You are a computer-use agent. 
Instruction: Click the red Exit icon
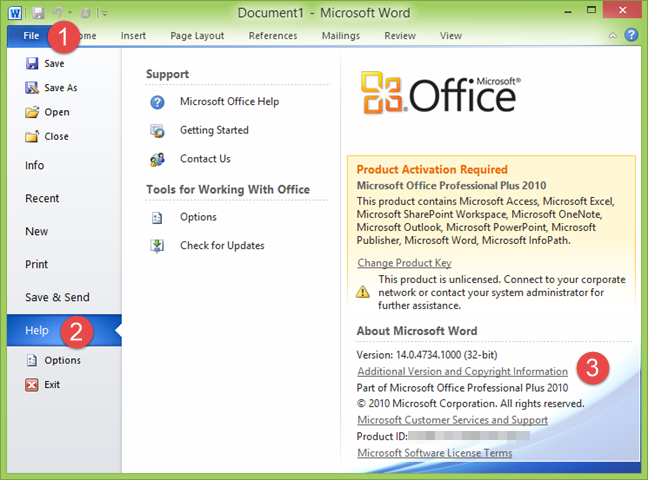pos(32,385)
